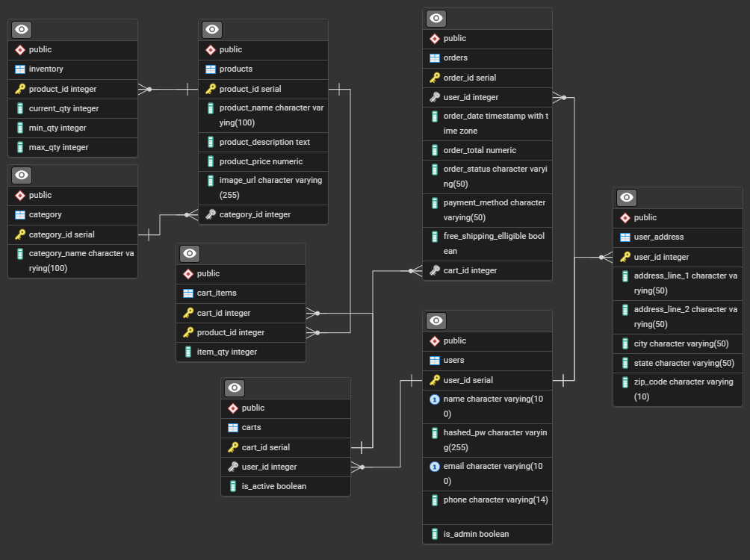This screenshot has width=750, height=560.
Task: Toggle the eye icon above the orders table
Action: (437, 18)
